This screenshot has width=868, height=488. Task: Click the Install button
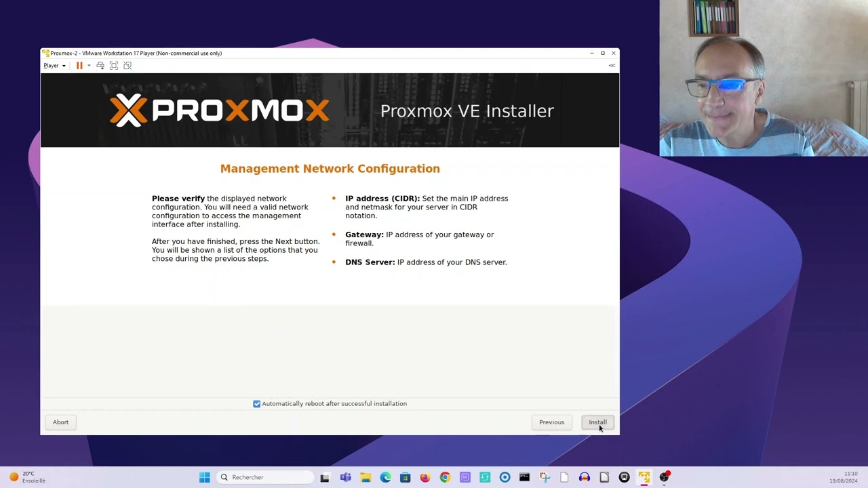[597, 422]
